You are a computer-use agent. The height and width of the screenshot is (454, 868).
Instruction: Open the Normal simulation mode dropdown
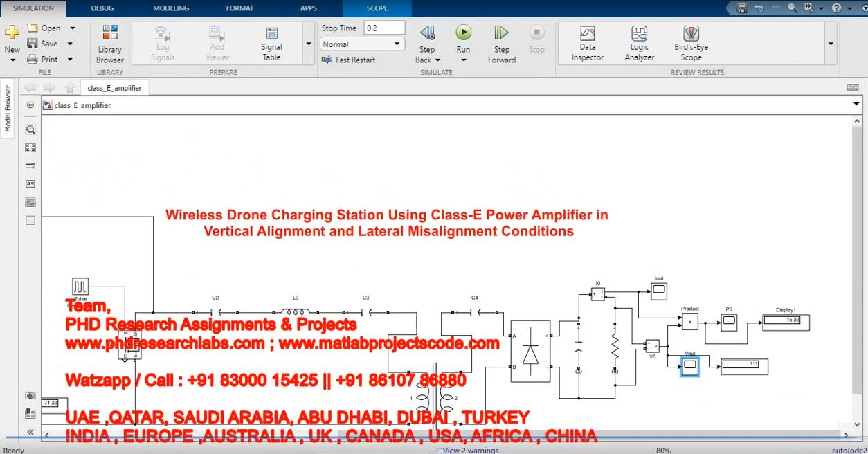coord(362,44)
